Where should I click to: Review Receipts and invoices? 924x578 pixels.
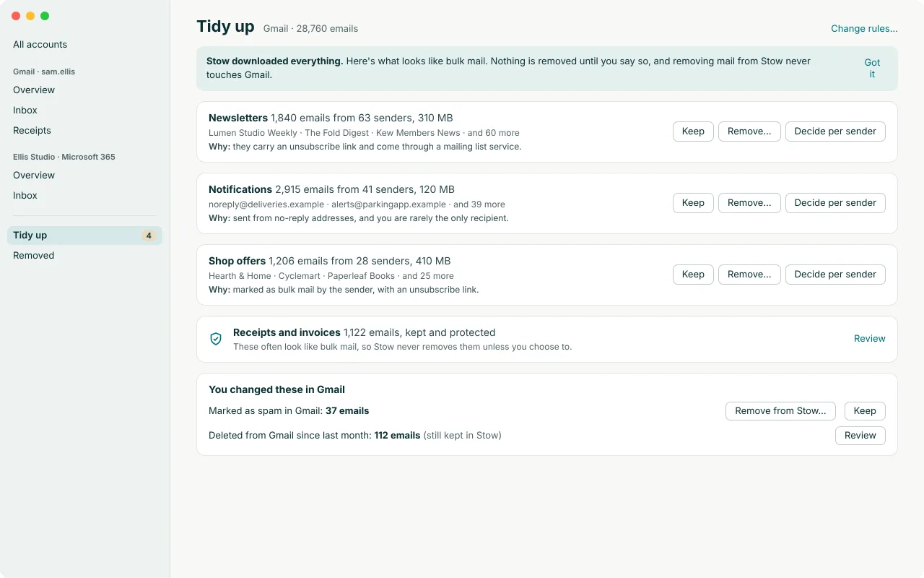click(869, 339)
